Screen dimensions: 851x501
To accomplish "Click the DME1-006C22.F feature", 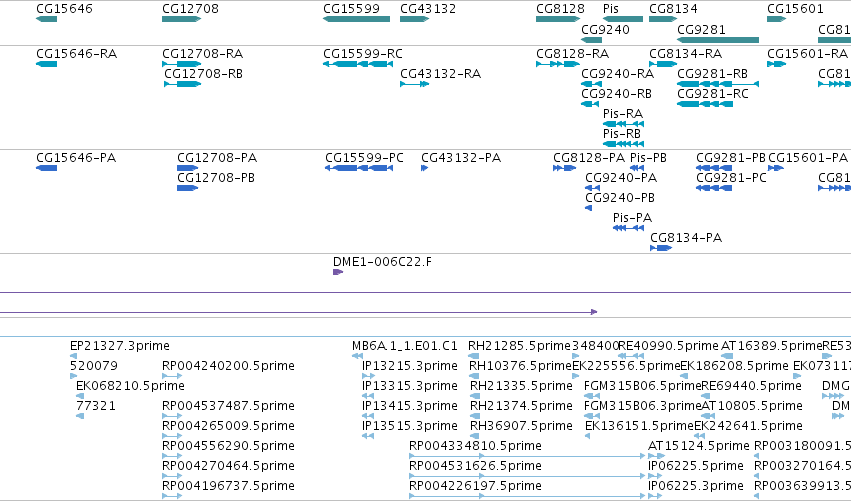I will 338,272.
